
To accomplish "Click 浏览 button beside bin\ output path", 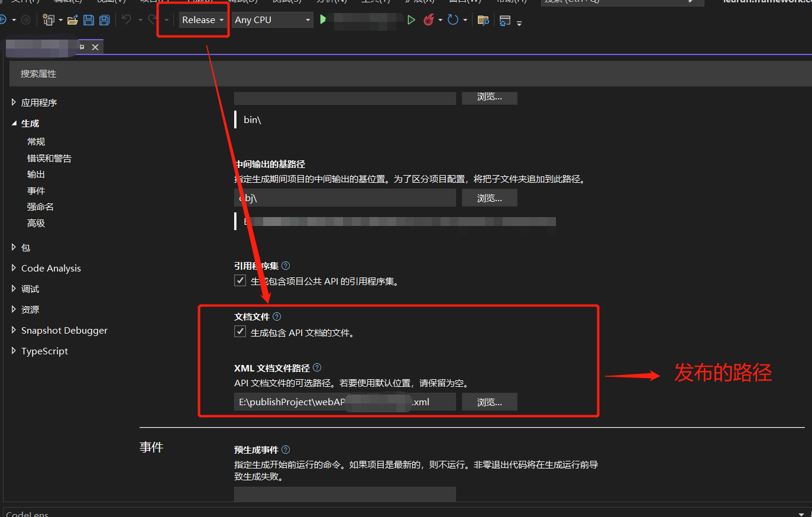I will [x=490, y=97].
